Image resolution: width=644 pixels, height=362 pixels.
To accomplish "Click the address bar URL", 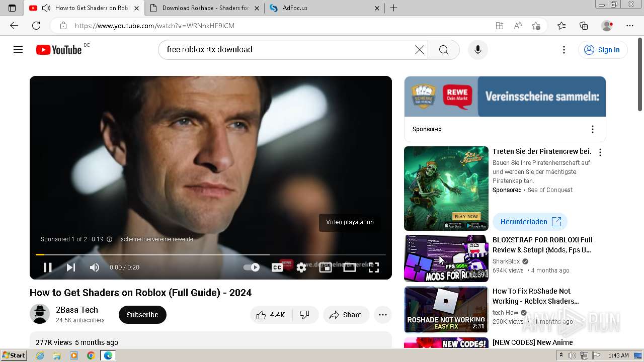I will [x=155, y=26].
